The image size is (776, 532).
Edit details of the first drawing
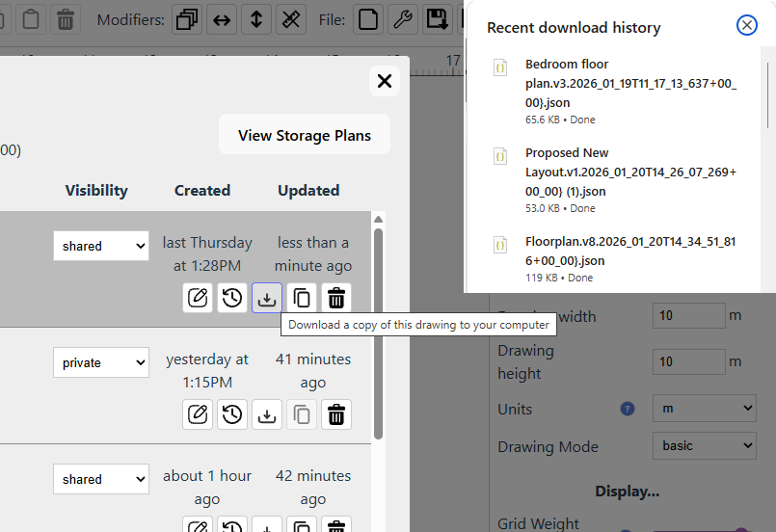coord(198,298)
